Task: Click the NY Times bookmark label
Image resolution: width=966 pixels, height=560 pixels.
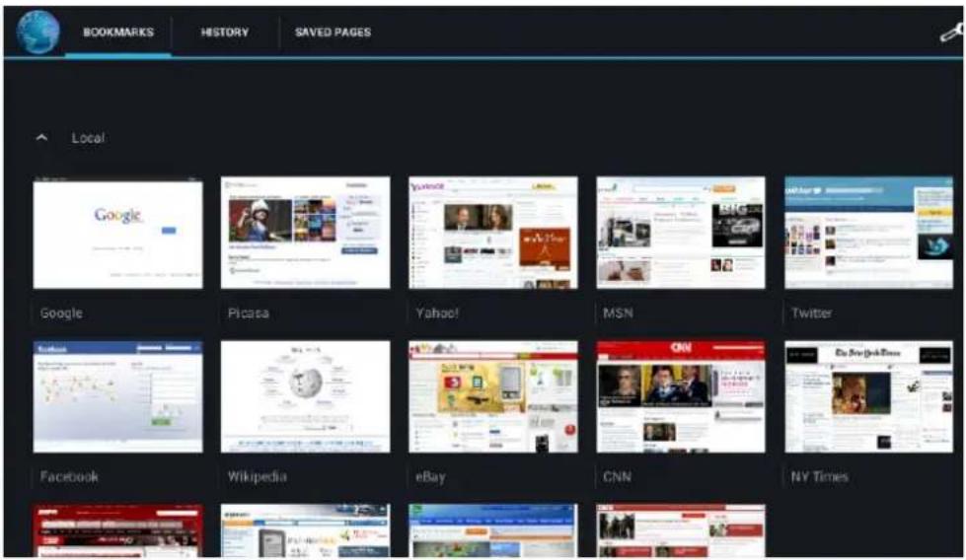Action: tap(819, 477)
